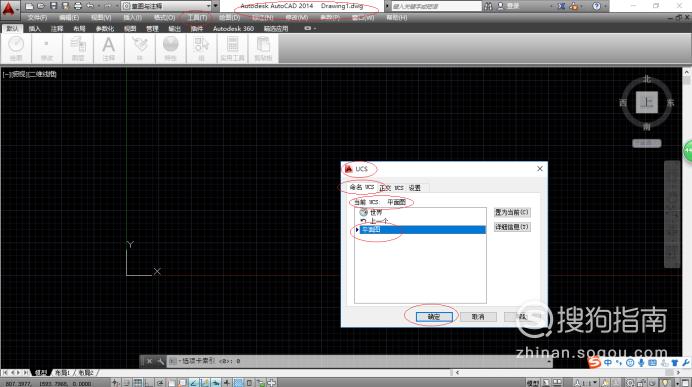Image resolution: width=692 pixels, height=387 pixels.
Task: Select the 世界 entry in UCS list
Action: point(376,213)
